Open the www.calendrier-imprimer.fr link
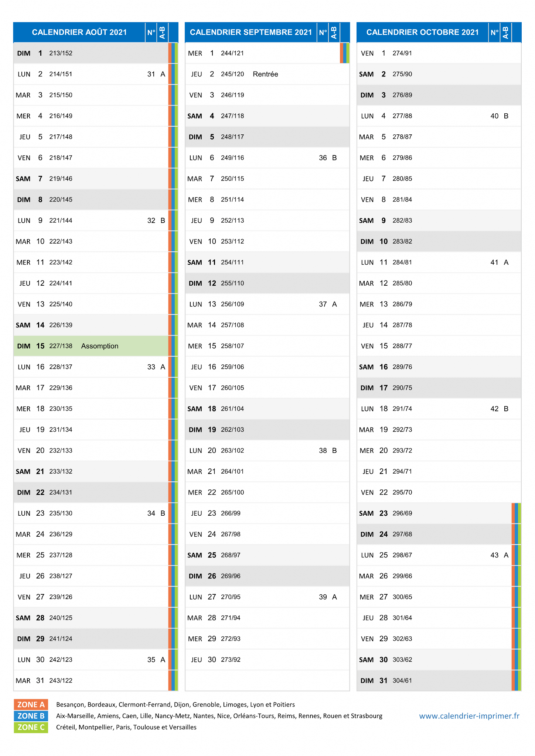535x756 pixels. (x=469, y=716)
